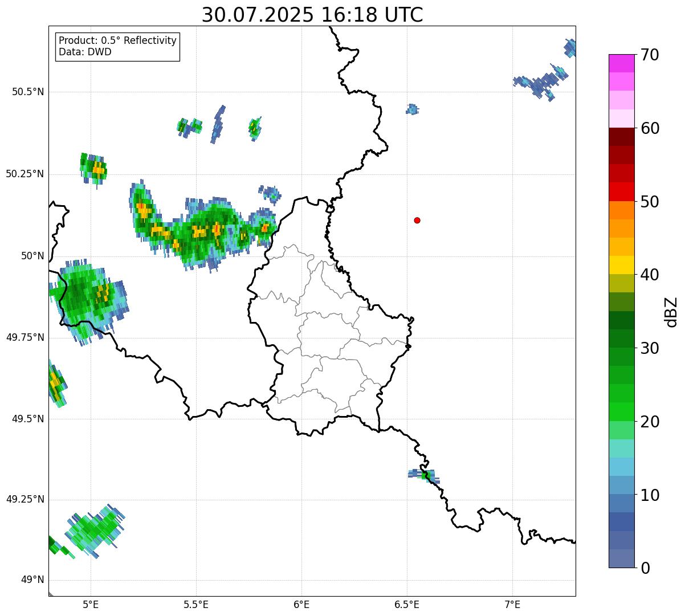The image size is (685, 616).
Task: Click the dBZ colorbar axis label
Action: coord(671,311)
